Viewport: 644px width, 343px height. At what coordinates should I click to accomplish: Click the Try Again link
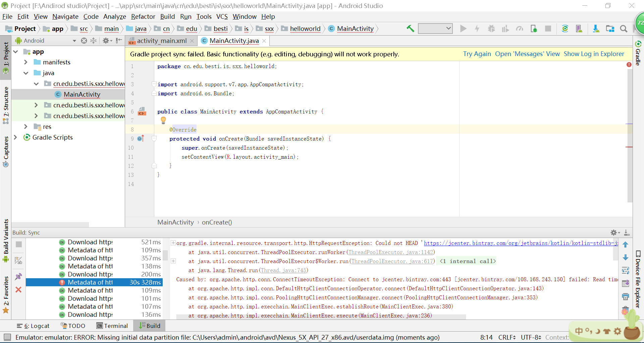(477, 54)
